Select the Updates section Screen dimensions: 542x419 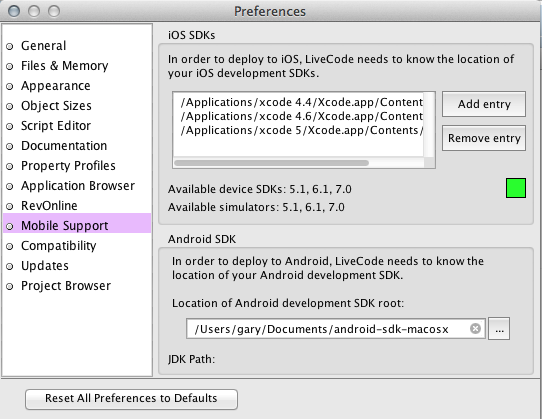[45, 266]
